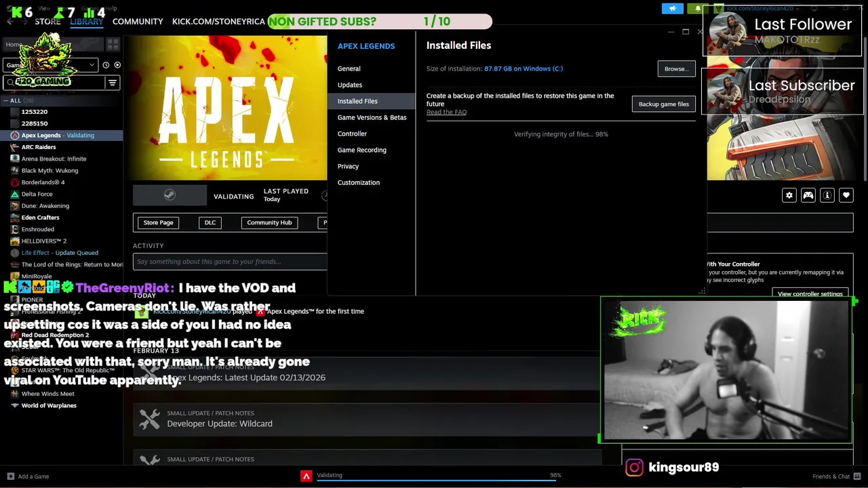Select Eden Crafters in library list
The width and height of the screenshot is (868, 488).
pyautogui.click(x=40, y=218)
